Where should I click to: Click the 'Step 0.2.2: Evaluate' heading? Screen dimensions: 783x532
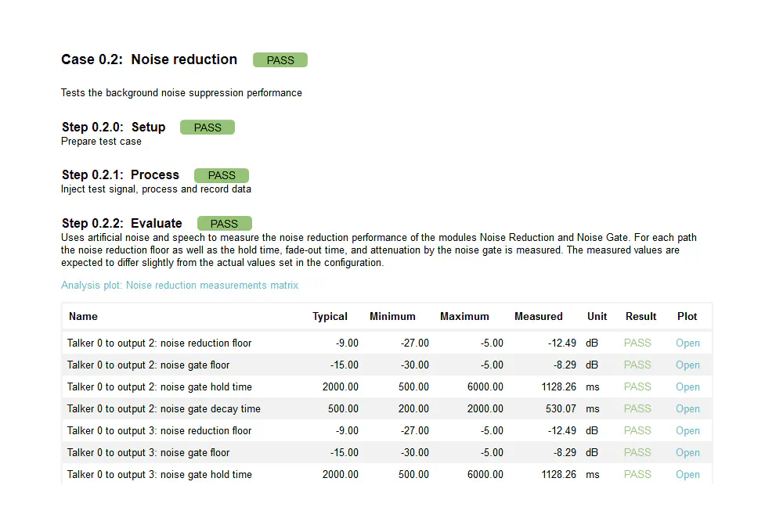[122, 223]
